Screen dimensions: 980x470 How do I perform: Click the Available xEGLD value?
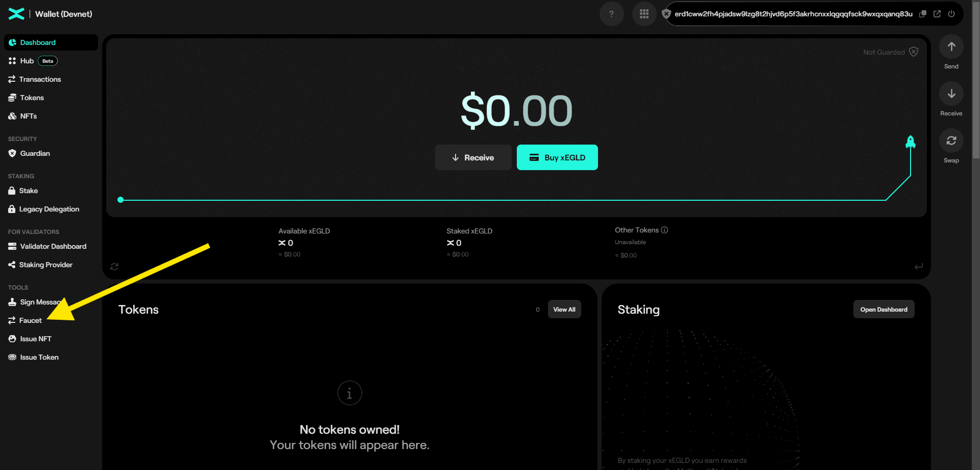[x=285, y=243]
